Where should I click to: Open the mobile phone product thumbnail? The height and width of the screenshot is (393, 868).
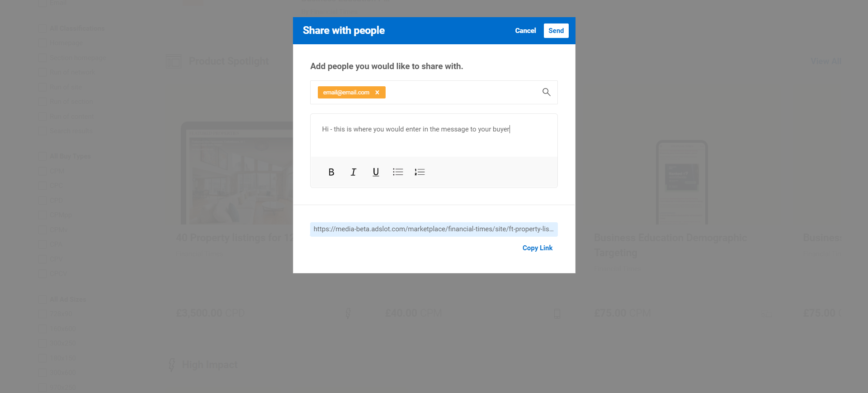pyautogui.click(x=682, y=182)
